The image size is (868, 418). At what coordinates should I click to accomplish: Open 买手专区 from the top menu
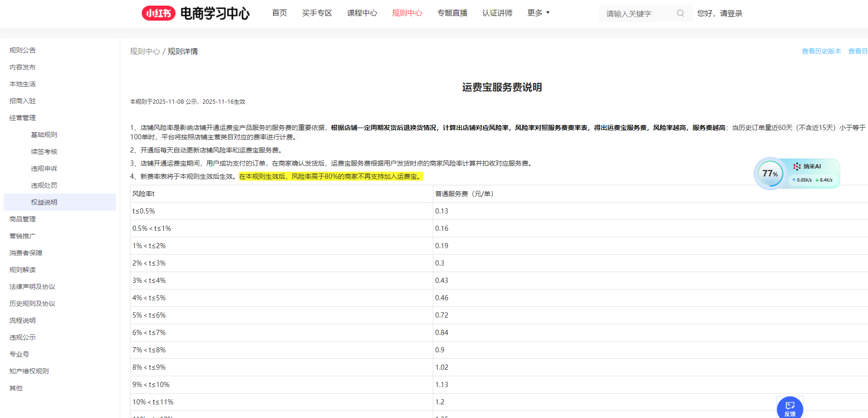(317, 13)
